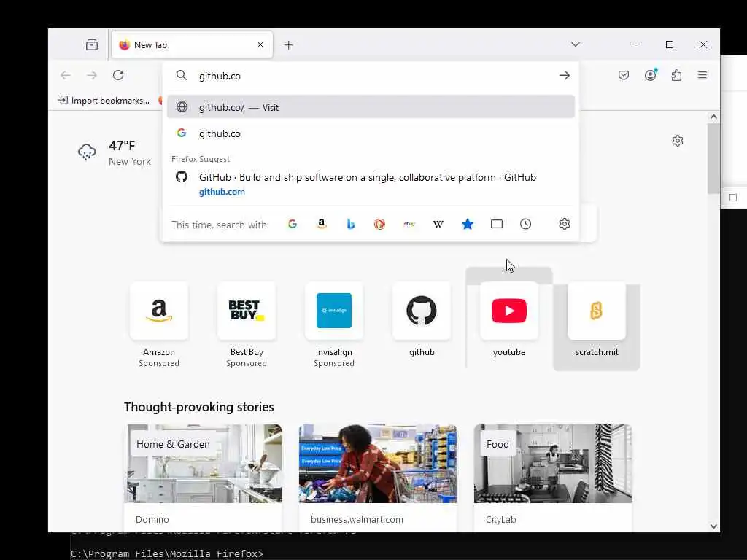747x560 pixels.
Task: Open the Home & Garden Domino story
Action: [203, 478]
